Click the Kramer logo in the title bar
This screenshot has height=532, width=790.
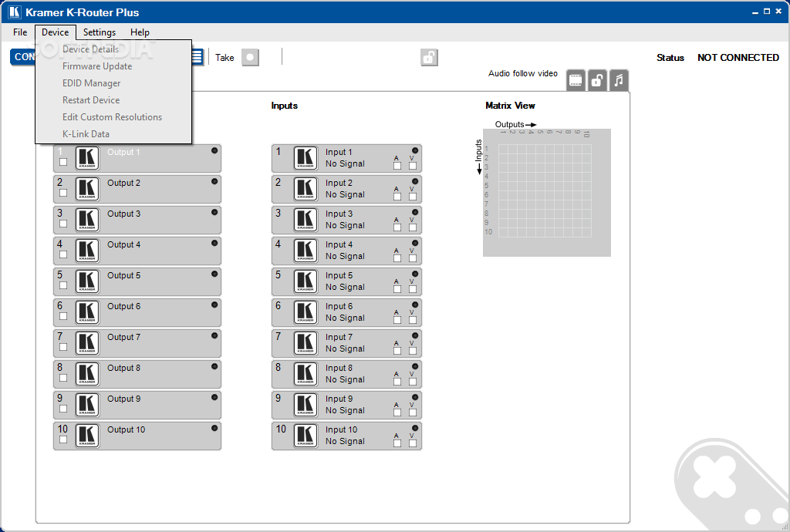click(x=15, y=12)
